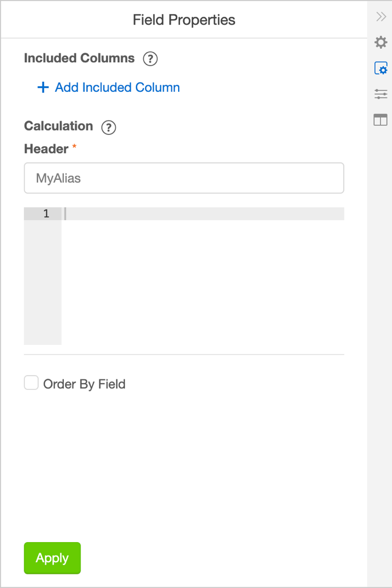Show help for Calculation
The height and width of the screenshot is (588, 392).
coord(109,127)
